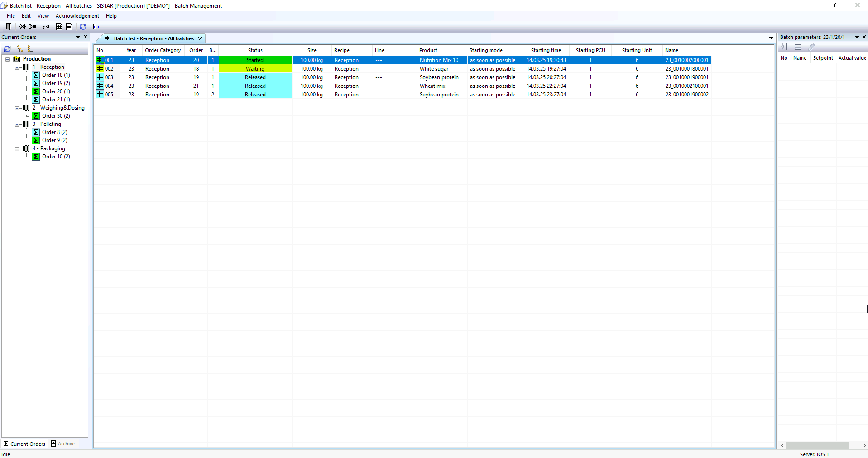This screenshot has width=868, height=458.
Task: Refresh the Current Orders tree
Action: [x=7, y=49]
